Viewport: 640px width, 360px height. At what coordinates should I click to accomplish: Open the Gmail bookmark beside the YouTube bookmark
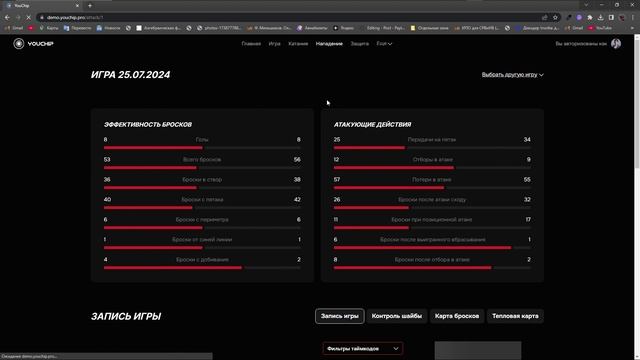pos(574,28)
